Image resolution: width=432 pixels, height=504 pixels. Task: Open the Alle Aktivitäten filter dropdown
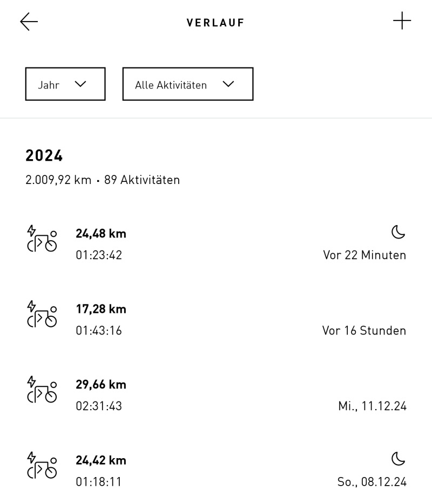tap(187, 84)
